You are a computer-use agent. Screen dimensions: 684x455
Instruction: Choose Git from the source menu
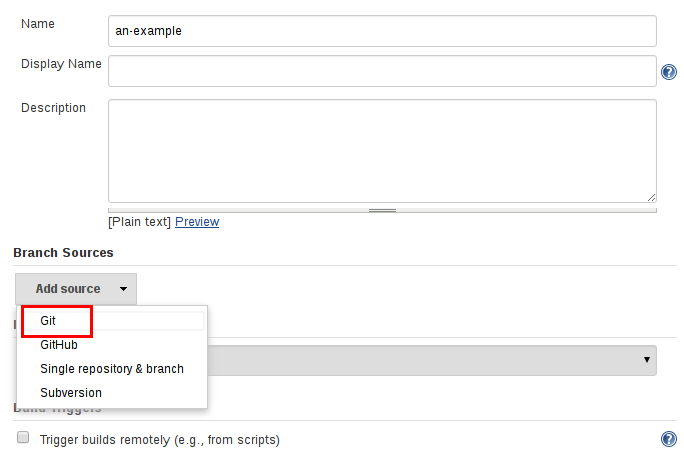pyautogui.click(x=49, y=321)
